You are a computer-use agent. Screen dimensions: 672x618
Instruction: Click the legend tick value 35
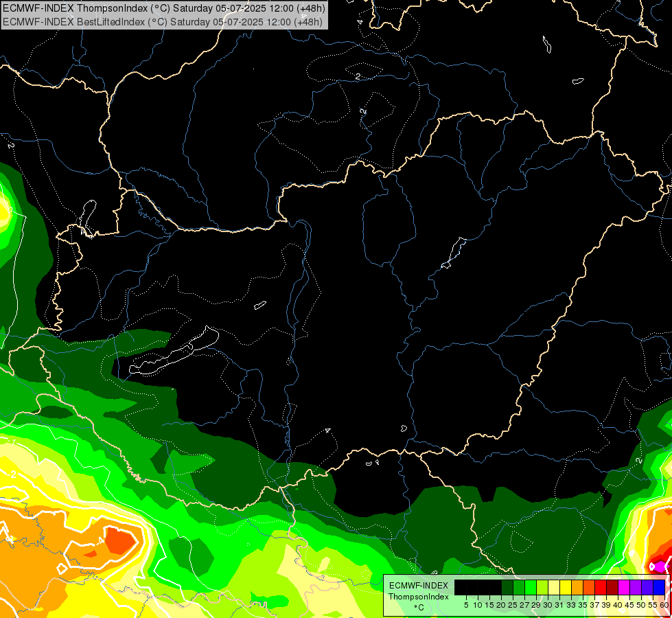click(x=583, y=605)
